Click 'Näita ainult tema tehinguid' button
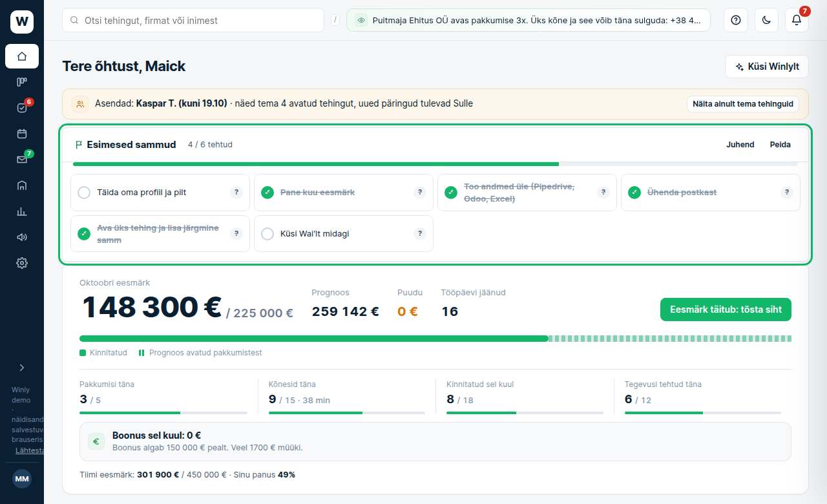Viewport: 827px width, 504px height. click(743, 104)
